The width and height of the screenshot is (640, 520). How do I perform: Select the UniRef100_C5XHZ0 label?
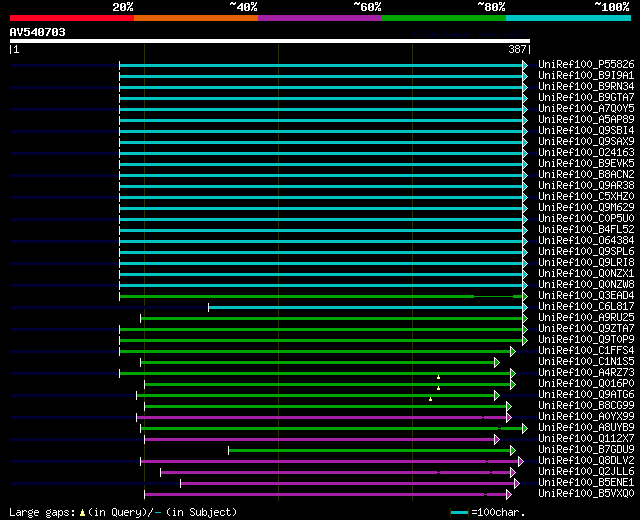[586, 197]
